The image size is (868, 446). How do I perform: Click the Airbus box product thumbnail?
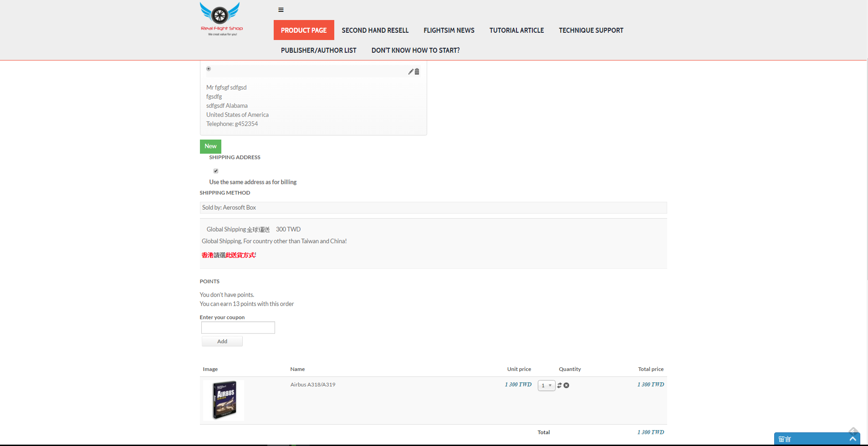click(224, 400)
